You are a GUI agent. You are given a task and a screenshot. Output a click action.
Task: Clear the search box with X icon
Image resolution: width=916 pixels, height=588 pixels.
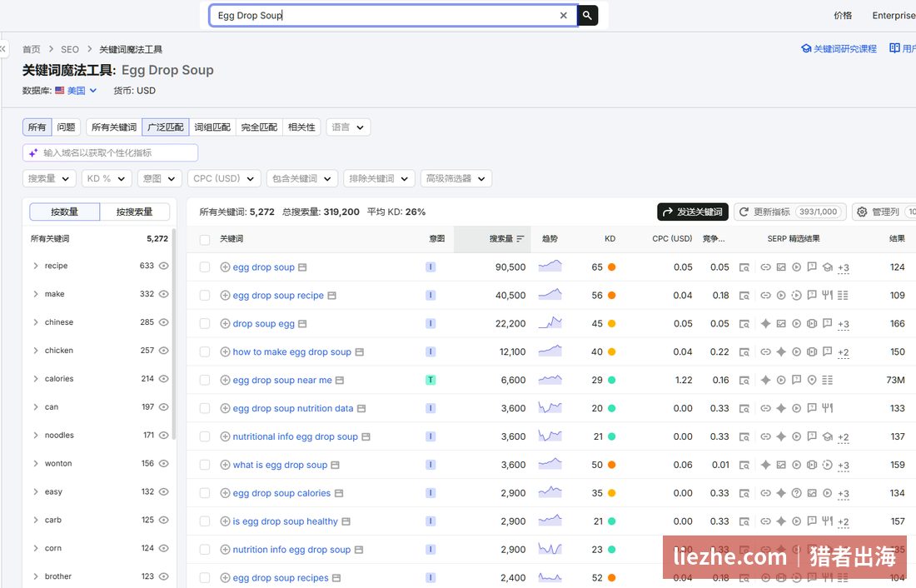563,16
